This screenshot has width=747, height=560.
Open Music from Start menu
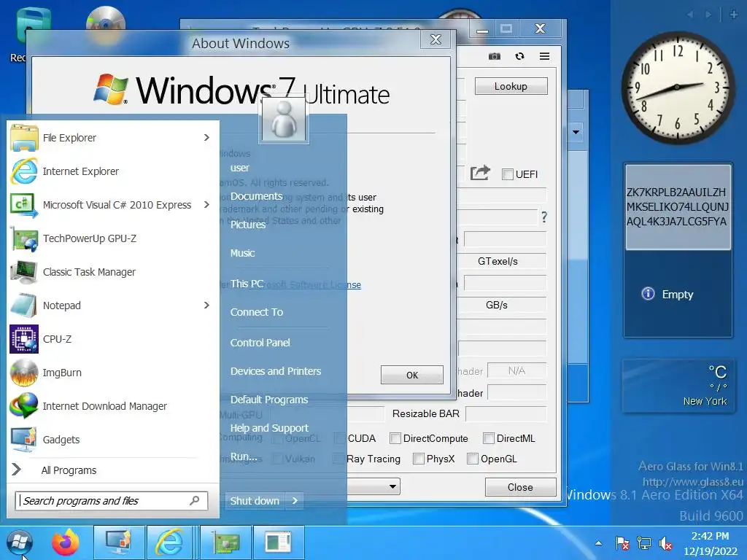242,253
